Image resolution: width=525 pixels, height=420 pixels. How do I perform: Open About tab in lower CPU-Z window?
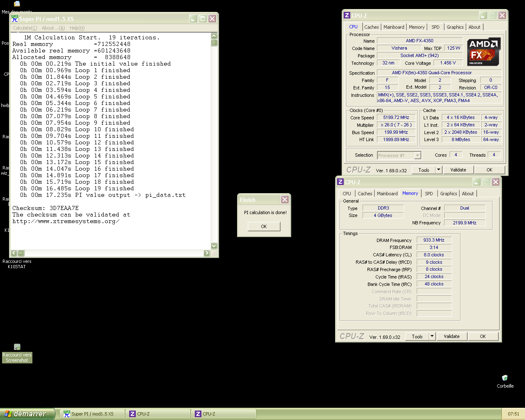[x=468, y=194]
